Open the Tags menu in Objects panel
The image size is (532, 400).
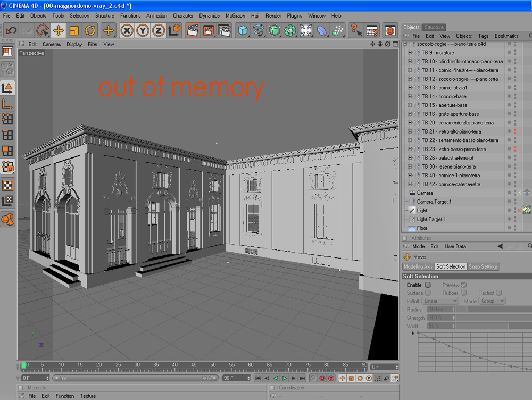(x=483, y=36)
